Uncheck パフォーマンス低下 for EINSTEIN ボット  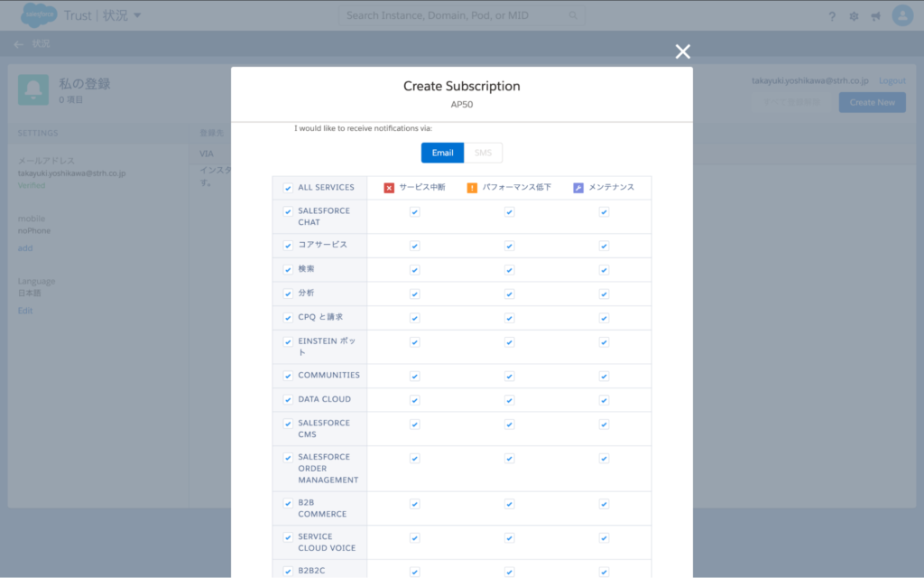pos(509,342)
